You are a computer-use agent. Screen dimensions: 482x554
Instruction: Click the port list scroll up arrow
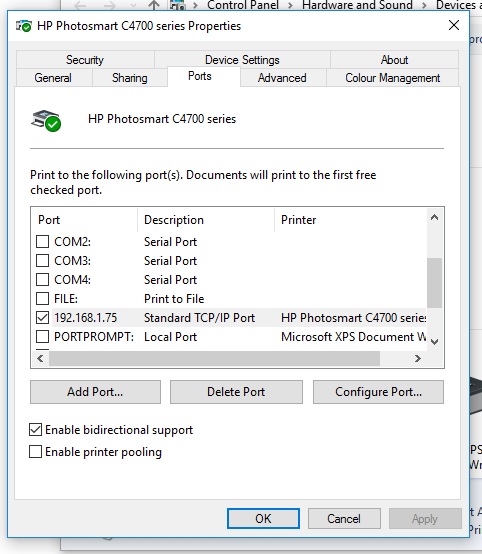[x=435, y=217]
